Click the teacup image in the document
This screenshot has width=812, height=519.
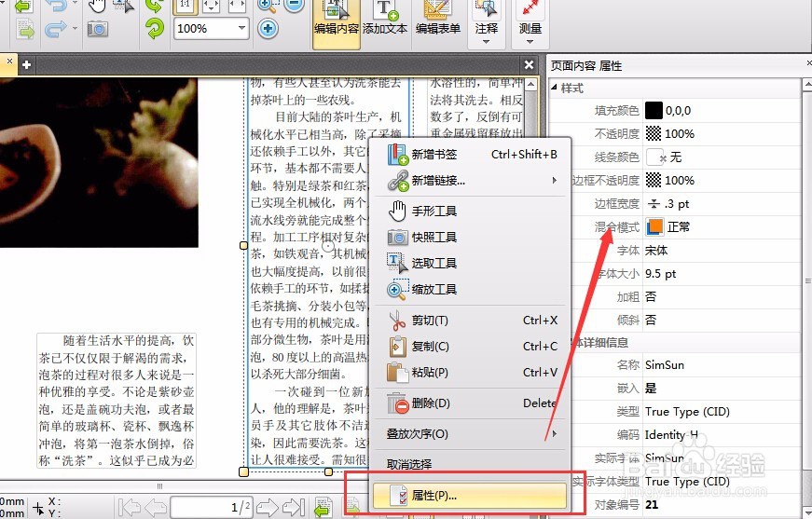pyautogui.click(x=99, y=162)
